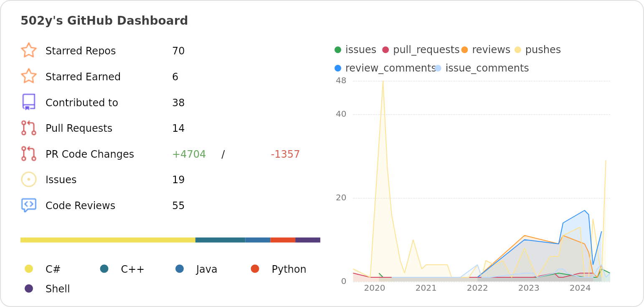Click the Starred Repos star icon
This screenshot has width=644, height=307.
point(29,50)
